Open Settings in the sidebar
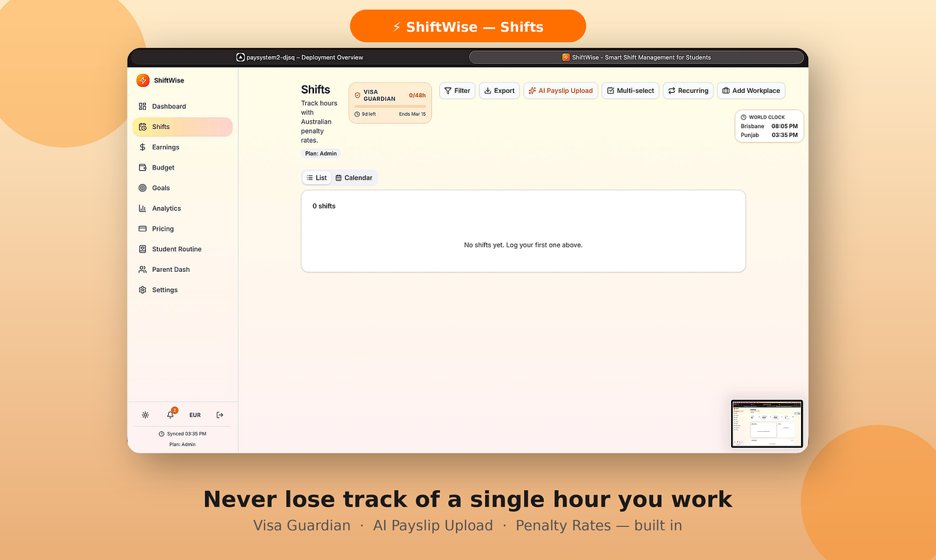This screenshot has width=936, height=560. [x=183, y=290]
